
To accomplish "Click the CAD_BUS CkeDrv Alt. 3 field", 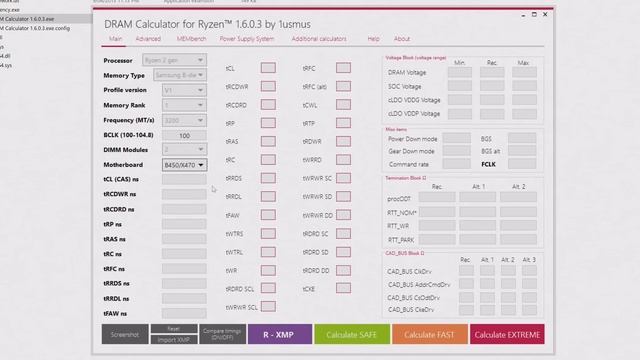I will 529,309.
